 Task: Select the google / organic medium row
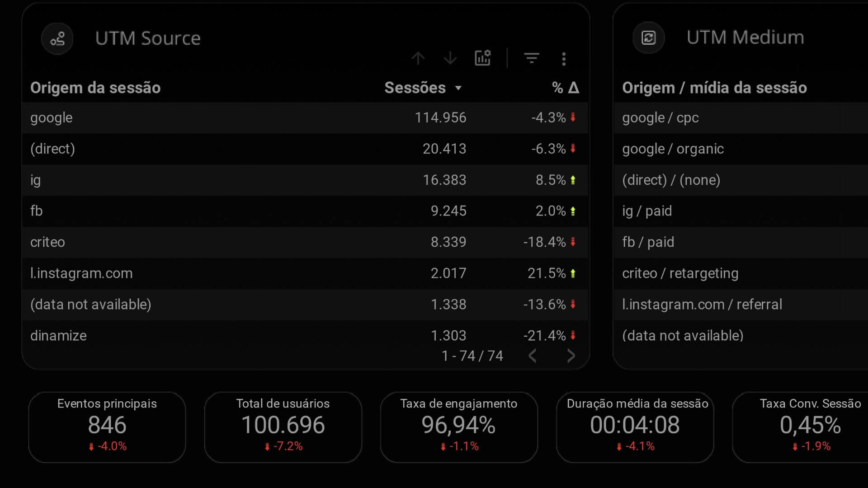[x=673, y=149]
